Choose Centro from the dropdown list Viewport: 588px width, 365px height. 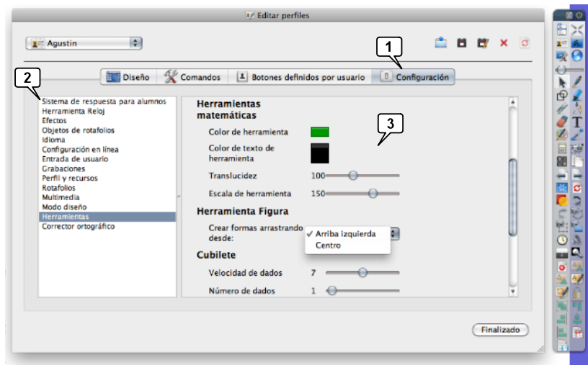[x=329, y=245]
